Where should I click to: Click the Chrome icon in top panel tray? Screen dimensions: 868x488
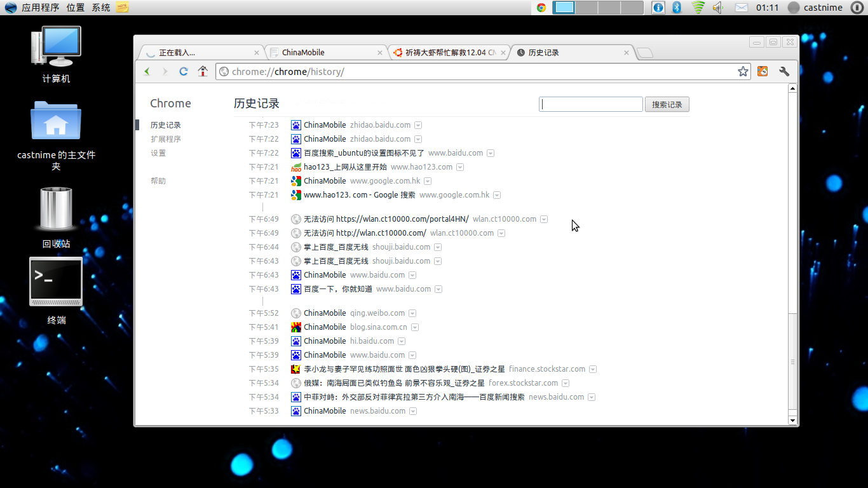pos(541,8)
